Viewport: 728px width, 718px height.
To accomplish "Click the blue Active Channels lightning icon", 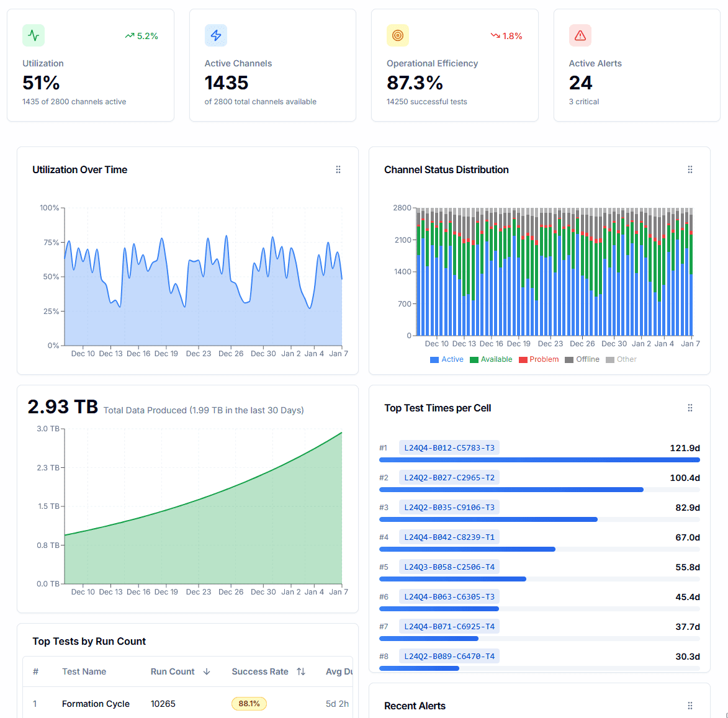I will tap(216, 35).
